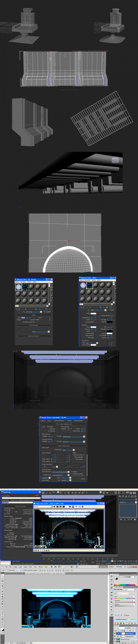Open Render Elements tab in Render Setup
Screen dimensions: 138x644
coord(79,421)
